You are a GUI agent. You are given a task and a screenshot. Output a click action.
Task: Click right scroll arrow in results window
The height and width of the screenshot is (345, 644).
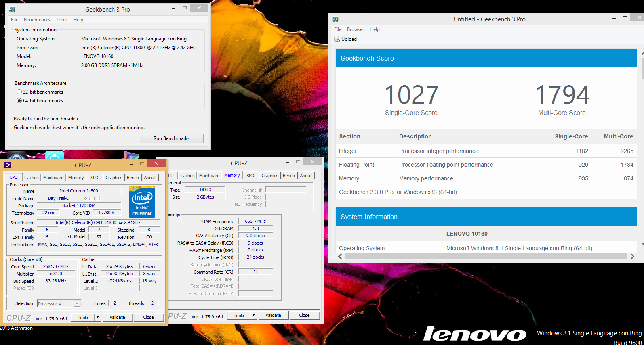[x=632, y=257]
